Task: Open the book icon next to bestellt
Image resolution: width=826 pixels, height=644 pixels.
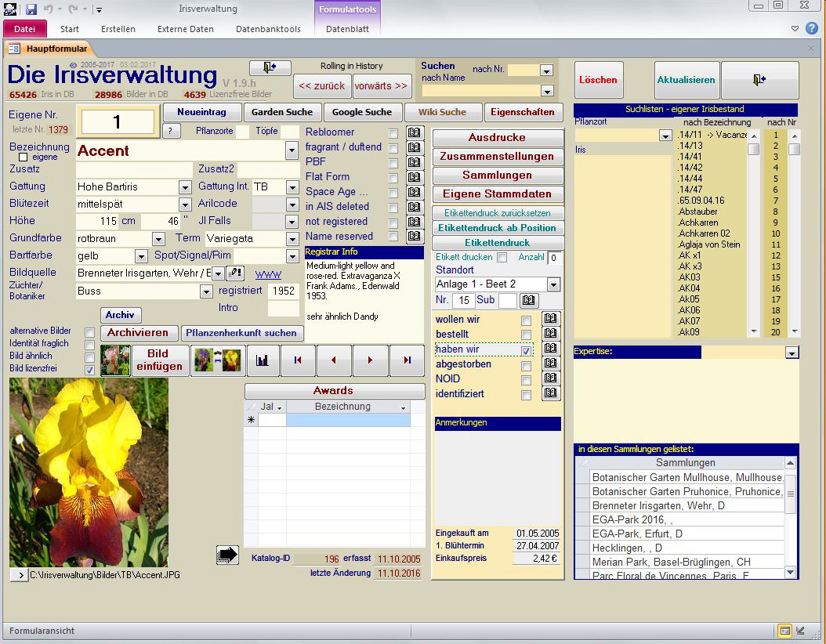Action: pos(551,333)
